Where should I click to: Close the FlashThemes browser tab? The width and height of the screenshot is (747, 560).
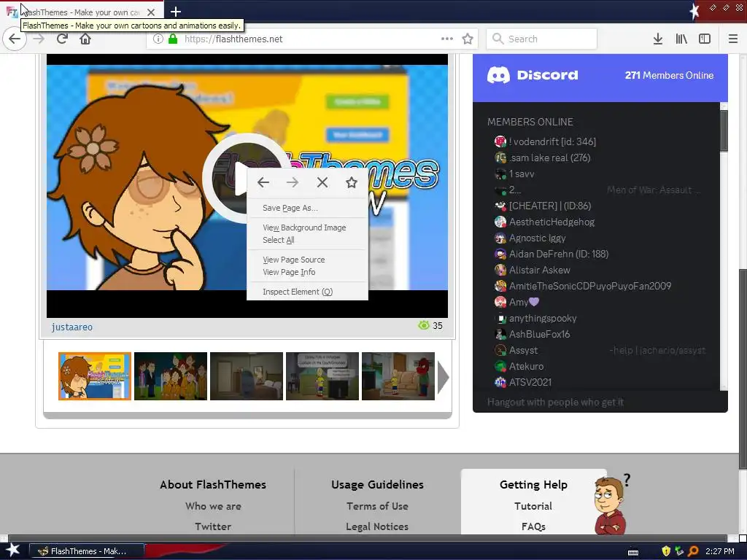[151, 12]
